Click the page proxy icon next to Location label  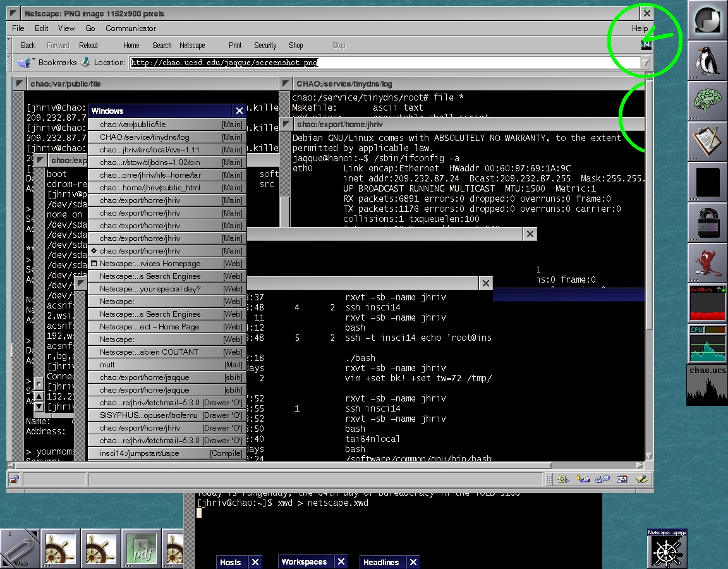pyautogui.click(x=85, y=62)
